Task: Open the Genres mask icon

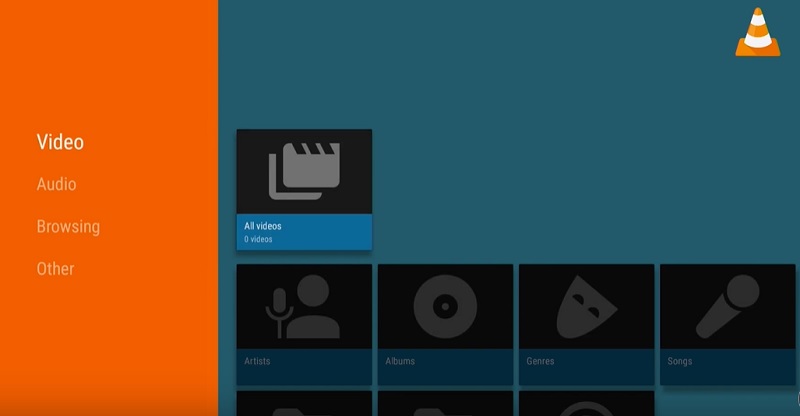Action: point(587,307)
